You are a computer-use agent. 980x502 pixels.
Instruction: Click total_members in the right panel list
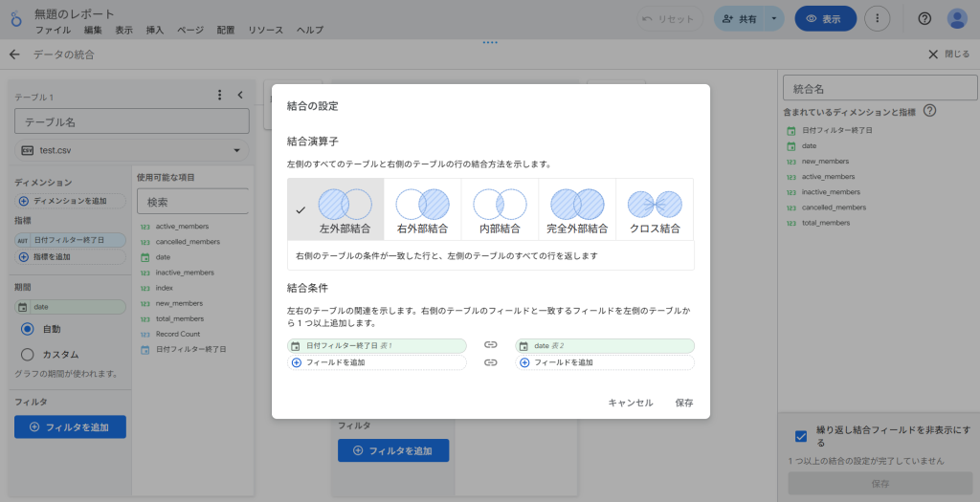click(x=826, y=223)
